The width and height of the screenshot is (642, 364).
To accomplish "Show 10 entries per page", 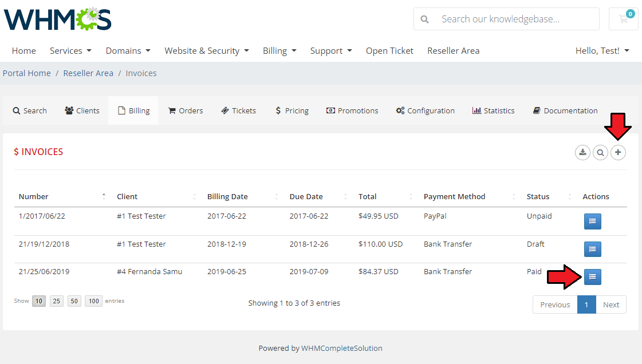I will 39,301.
